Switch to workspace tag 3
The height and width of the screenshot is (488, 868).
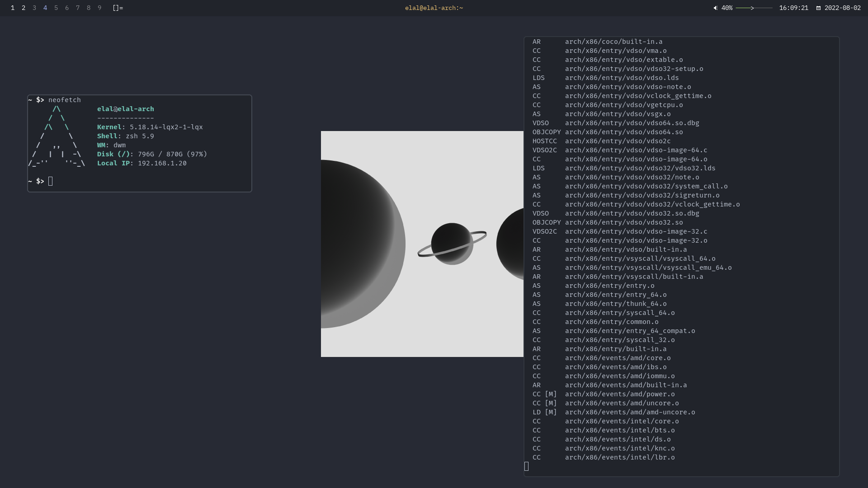[x=34, y=8]
